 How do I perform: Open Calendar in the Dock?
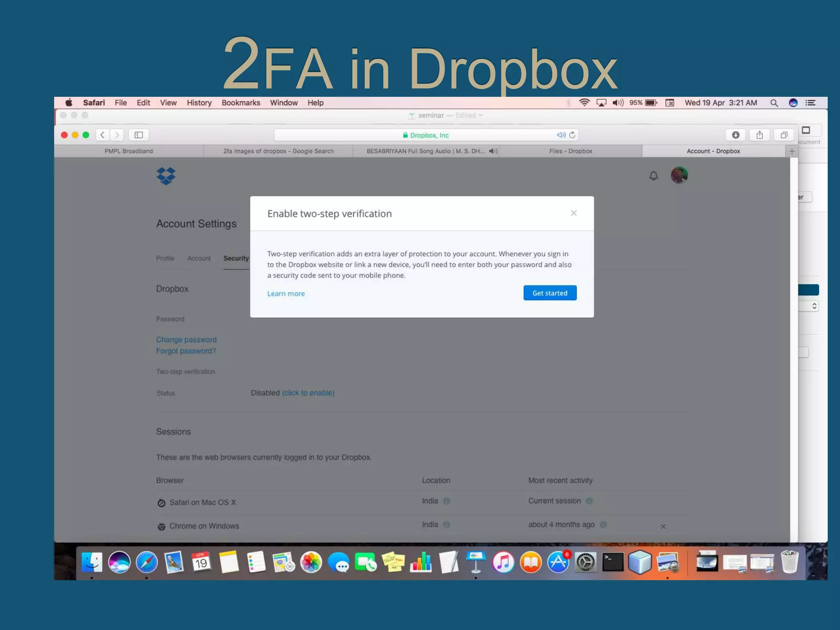pyautogui.click(x=201, y=562)
